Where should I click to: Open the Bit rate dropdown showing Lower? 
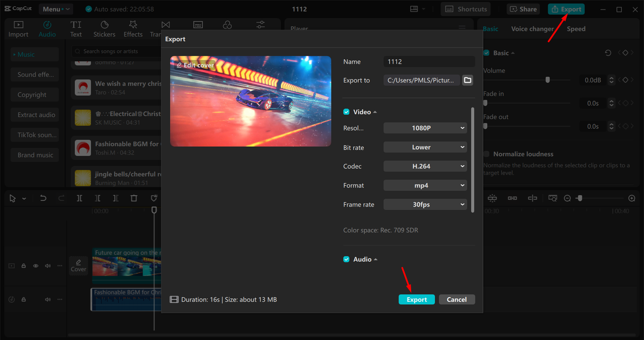(425, 147)
